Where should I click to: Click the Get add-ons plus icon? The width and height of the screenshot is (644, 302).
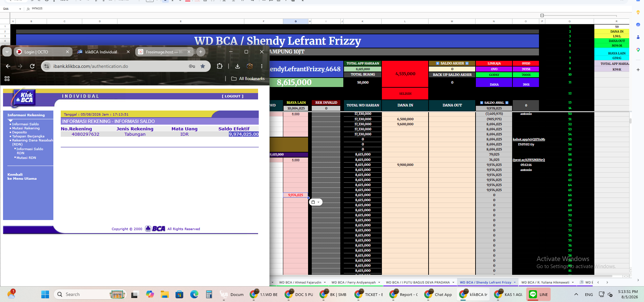638,70
